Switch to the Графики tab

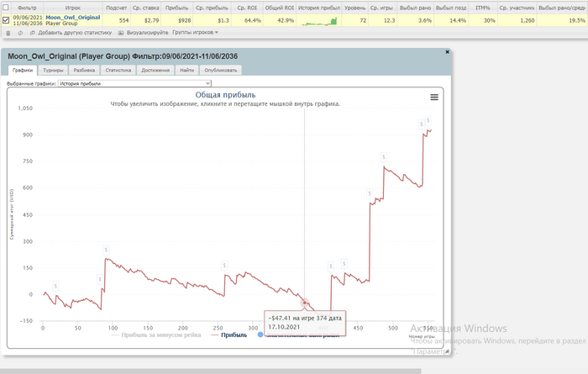[23, 70]
